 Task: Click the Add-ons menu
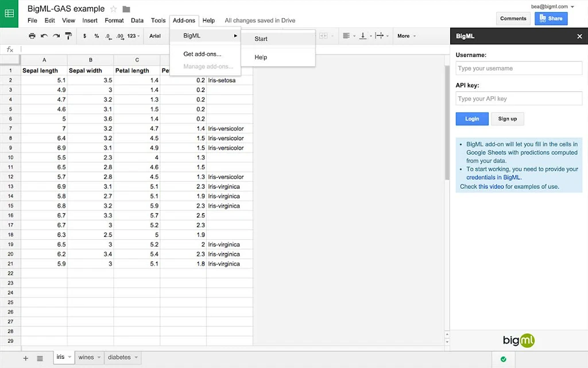click(x=184, y=20)
